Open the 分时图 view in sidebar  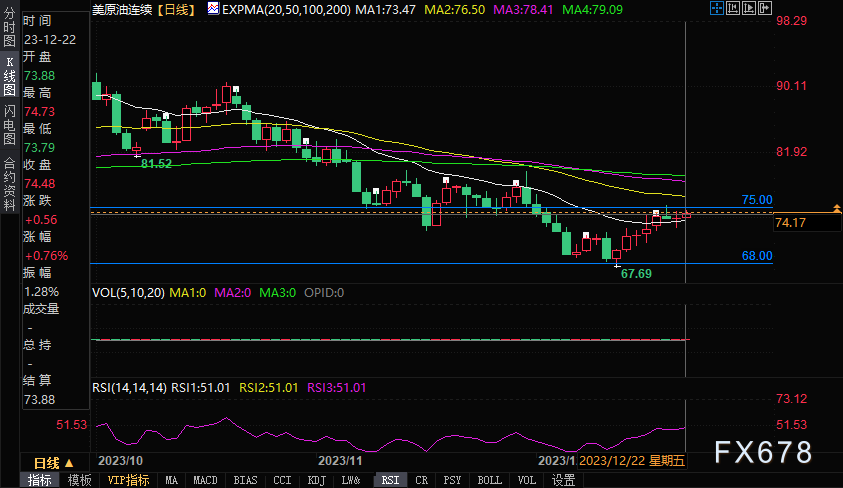(9, 28)
